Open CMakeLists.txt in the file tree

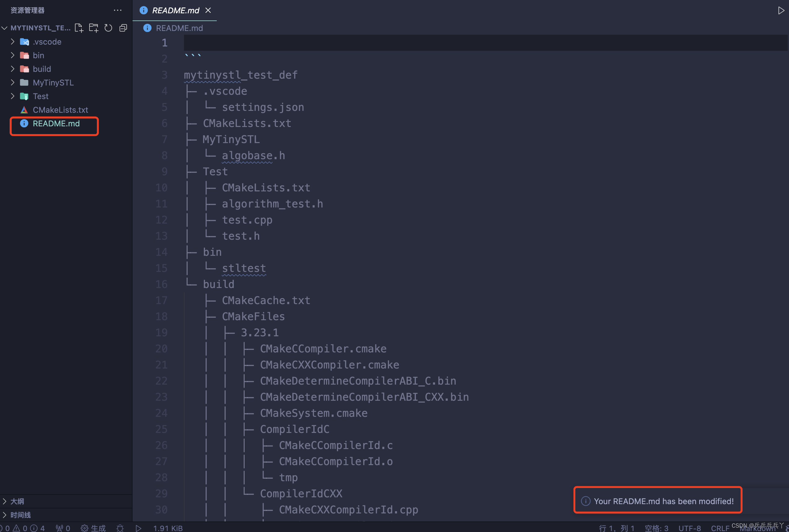tap(60, 110)
